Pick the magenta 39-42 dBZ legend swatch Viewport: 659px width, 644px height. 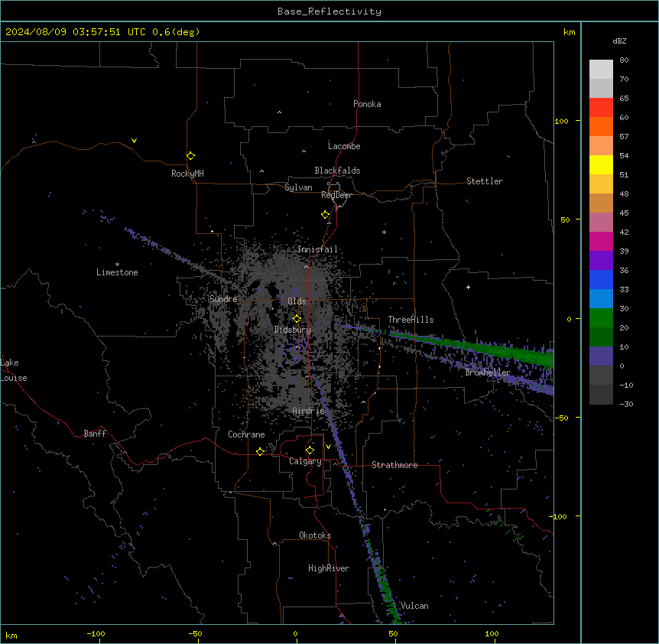(601, 241)
